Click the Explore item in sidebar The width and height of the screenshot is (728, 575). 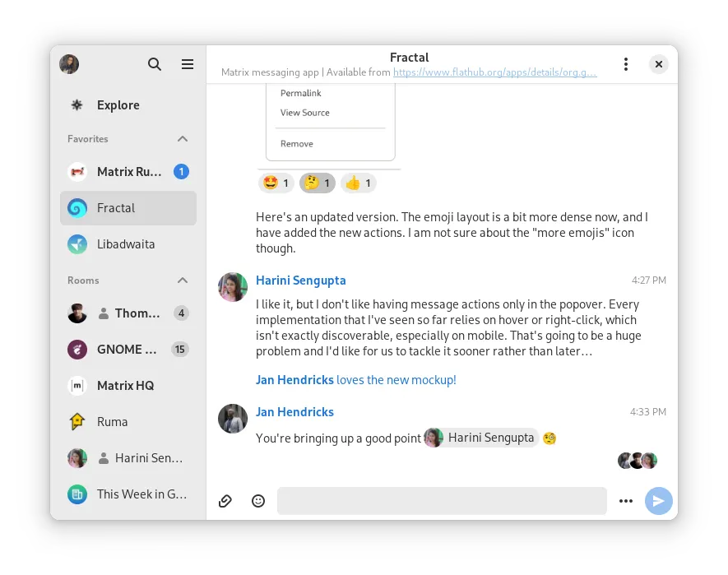(x=128, y=105)
